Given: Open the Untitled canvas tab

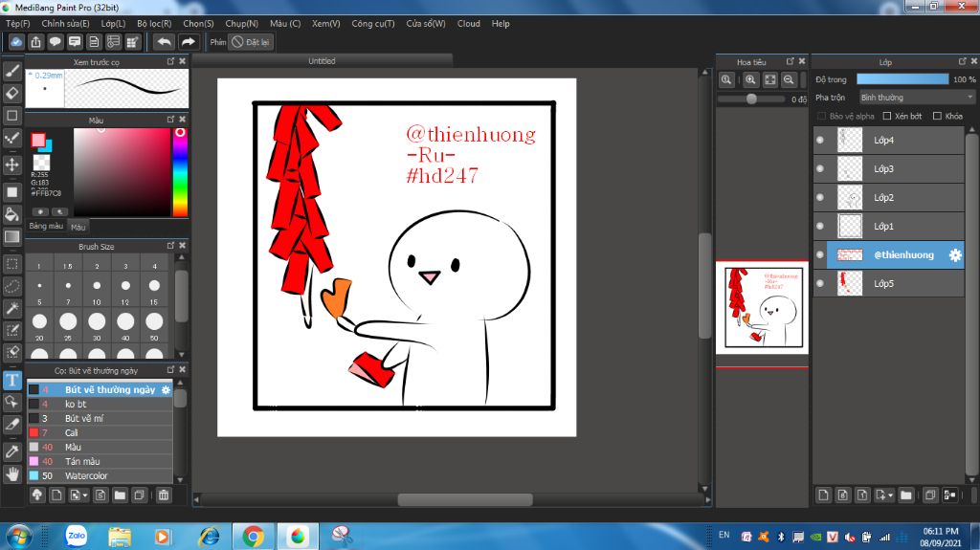Looking at the screenshot, I should (322, 61).
